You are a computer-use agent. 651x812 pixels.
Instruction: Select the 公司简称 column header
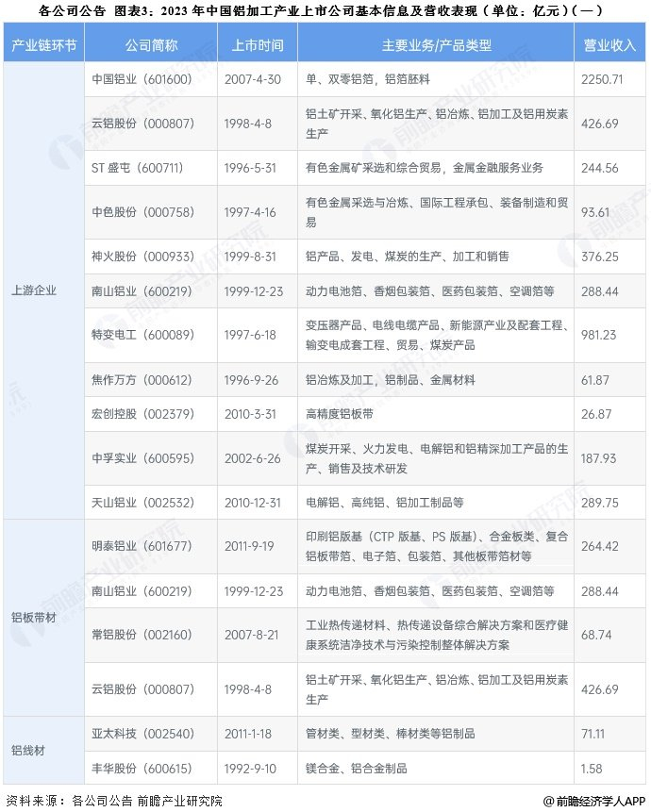point(150,45)
